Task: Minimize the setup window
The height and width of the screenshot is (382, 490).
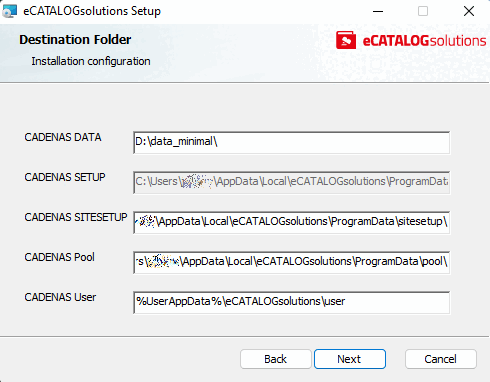Action: (x=378, y=11)
